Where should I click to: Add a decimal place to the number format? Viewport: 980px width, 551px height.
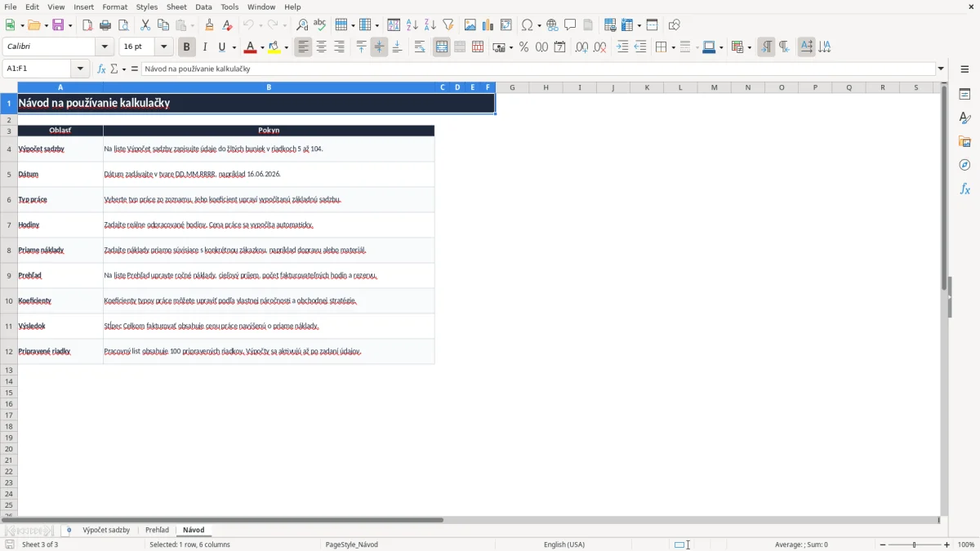point(581,47)
